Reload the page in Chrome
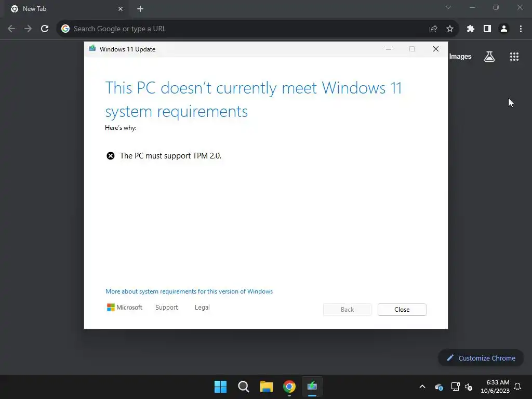The height and width of the screenshot is (399, 532). pos(45,29)
